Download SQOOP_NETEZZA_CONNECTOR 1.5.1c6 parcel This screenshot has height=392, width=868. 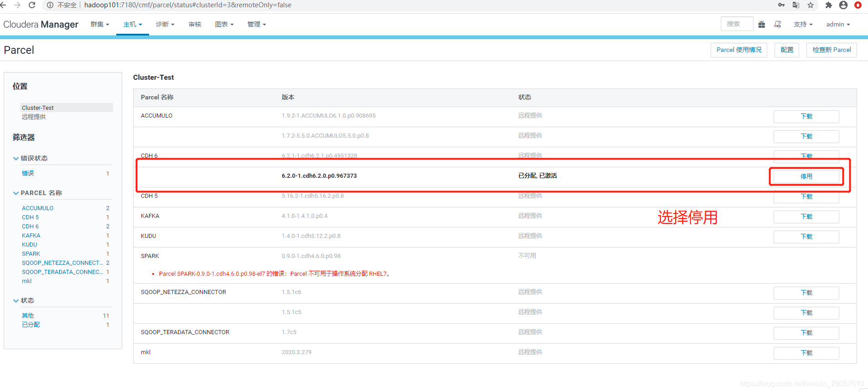point(806,293)
